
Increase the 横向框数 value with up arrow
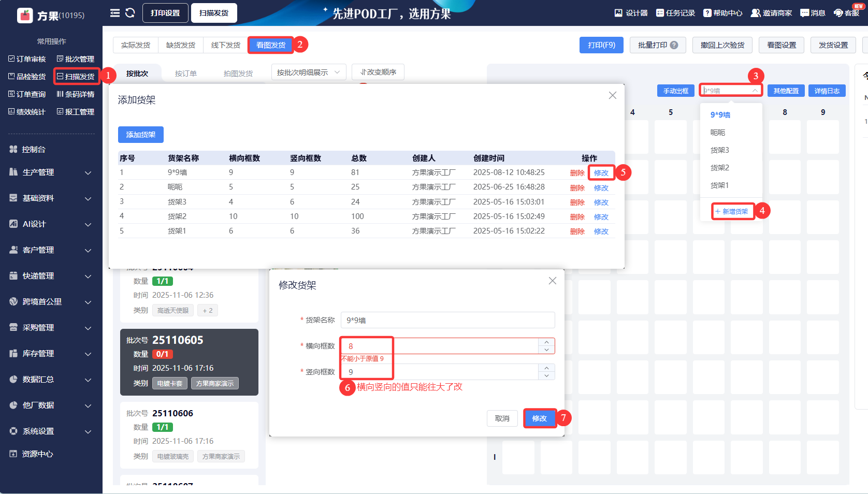click(546, 342)
